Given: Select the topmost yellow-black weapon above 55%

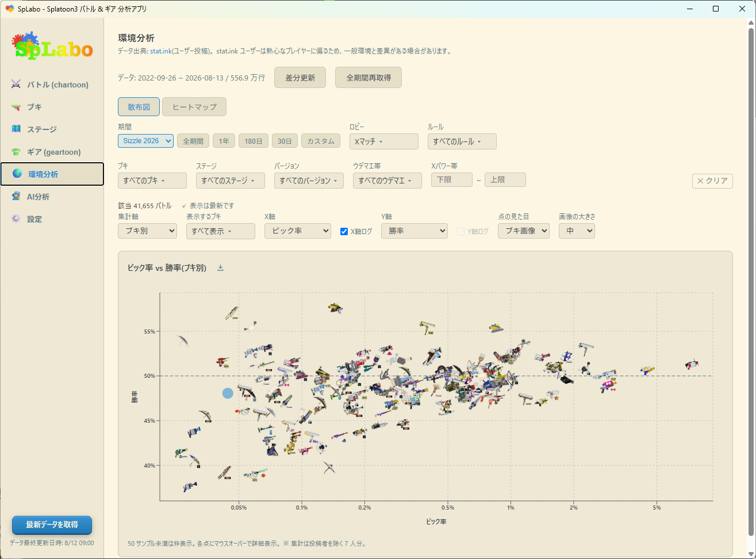Looking at the screenshot, I should pyautogui.click(x=335, y=308).
